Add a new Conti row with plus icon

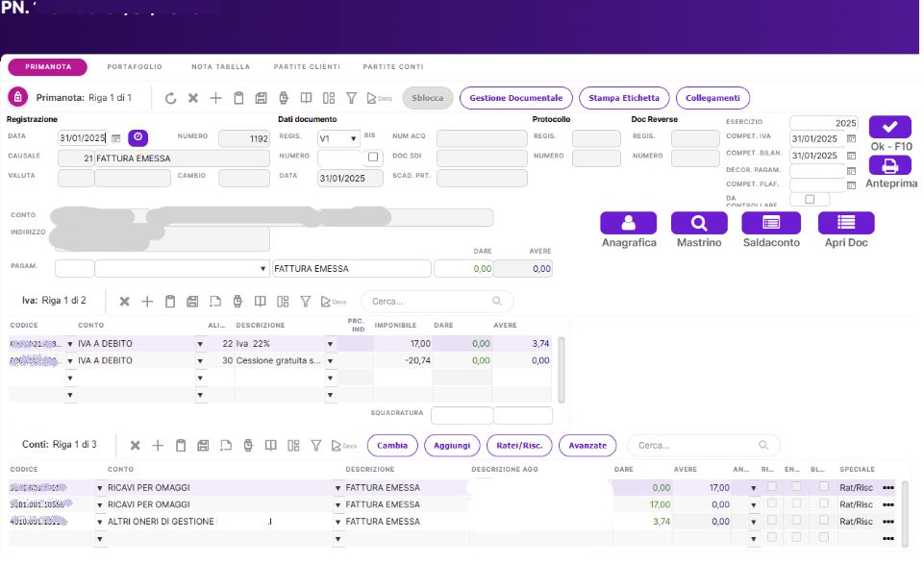coord(158,446)
